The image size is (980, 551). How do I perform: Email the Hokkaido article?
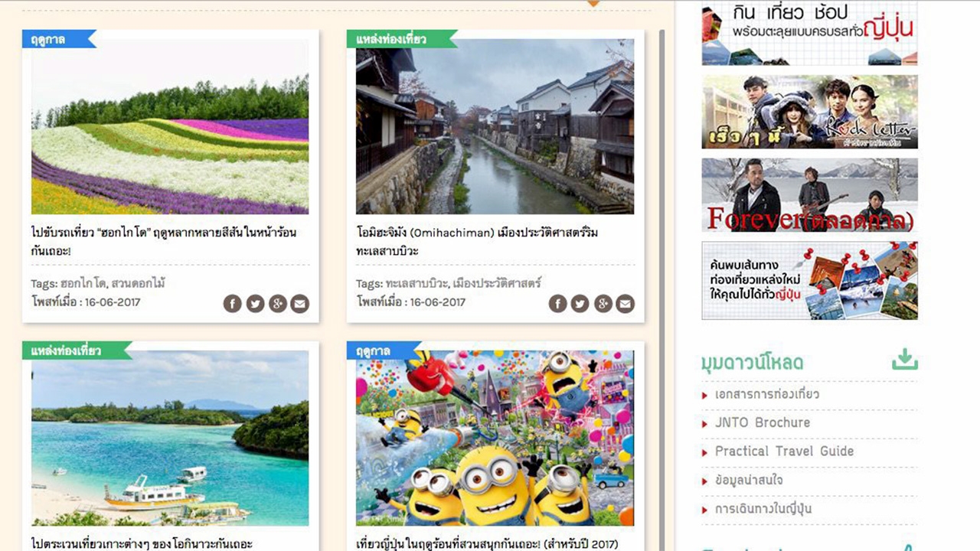pos(300,304)
